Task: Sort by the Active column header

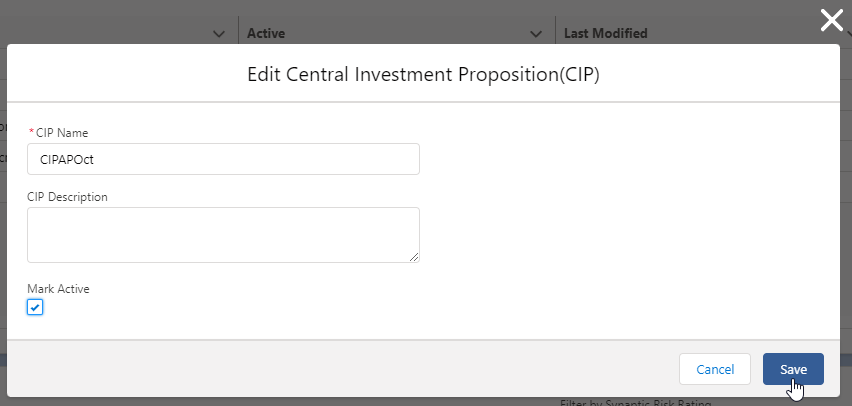Action: click(266, 34)
